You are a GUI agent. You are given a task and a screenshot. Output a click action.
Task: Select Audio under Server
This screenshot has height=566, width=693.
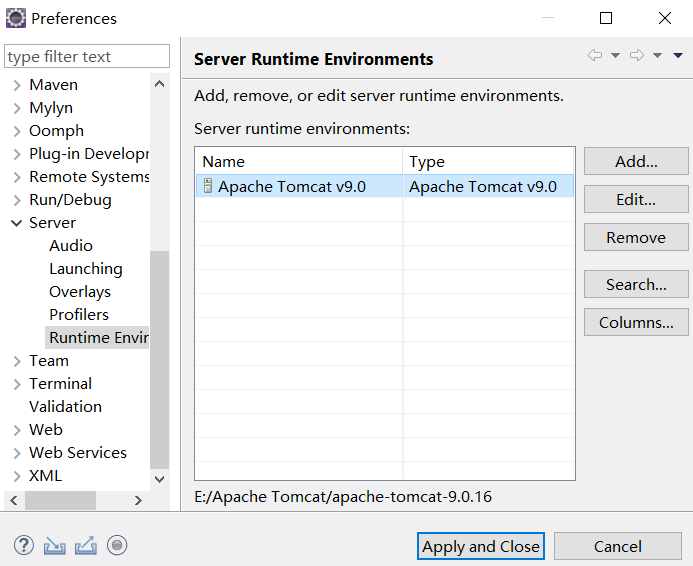pyautogui.click(x=71, y=246)
